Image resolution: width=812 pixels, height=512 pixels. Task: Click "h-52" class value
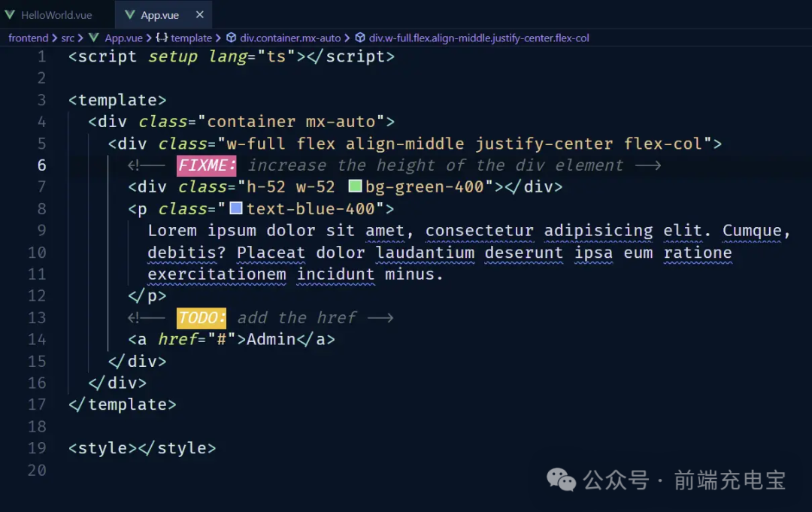(265, 187)
